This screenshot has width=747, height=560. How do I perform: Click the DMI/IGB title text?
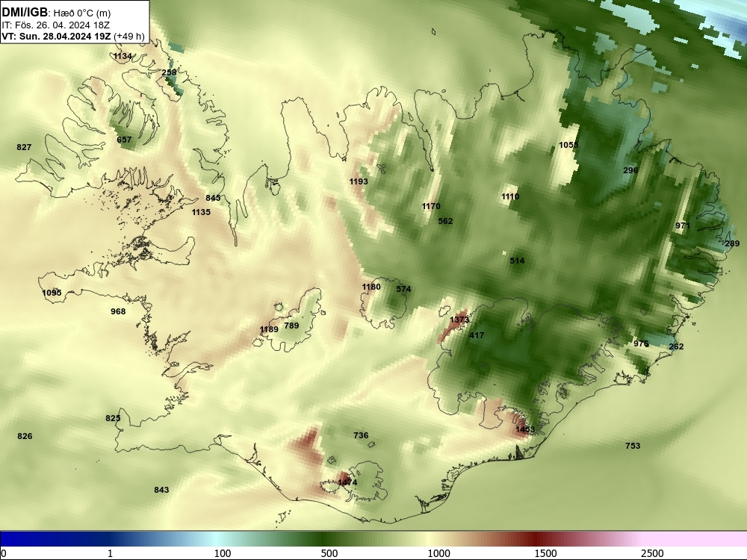(x=25, y=13)
